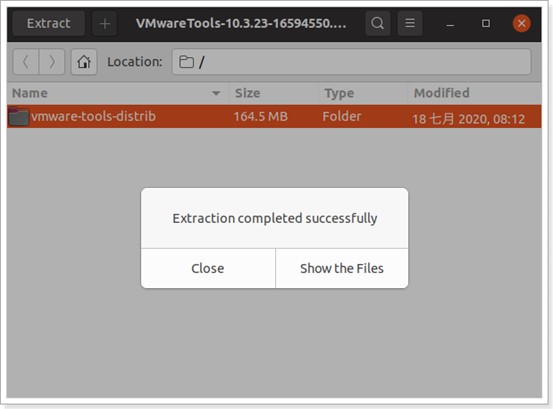Close the archive manager window
Viewport: 553px width, 409px height.
coord(521,24)
